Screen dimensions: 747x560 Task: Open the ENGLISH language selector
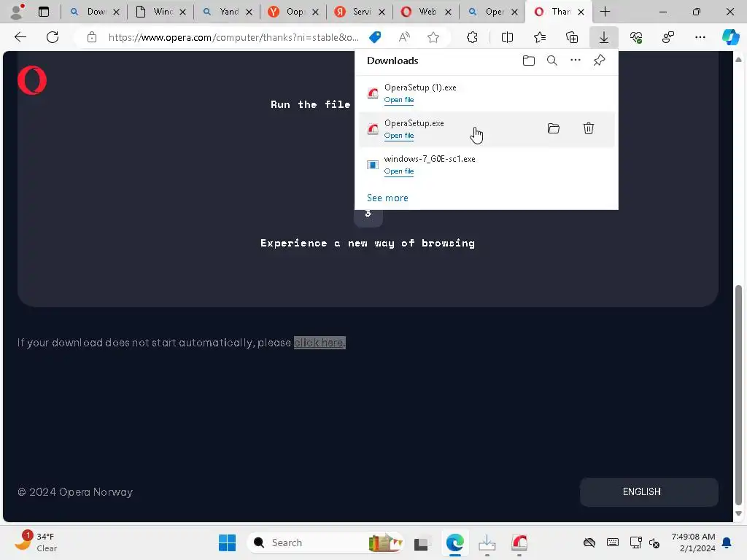649,492
